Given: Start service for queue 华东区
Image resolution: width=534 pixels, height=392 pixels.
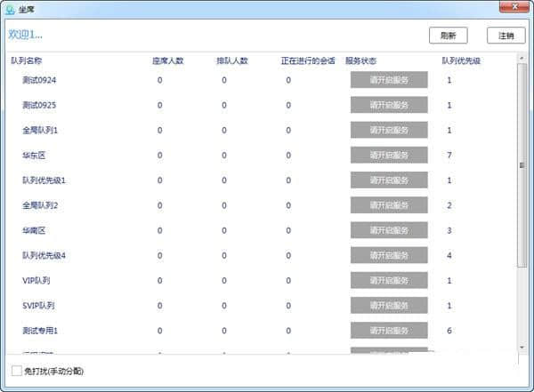Looking at the screenshot, I should [x=389, y=156].
